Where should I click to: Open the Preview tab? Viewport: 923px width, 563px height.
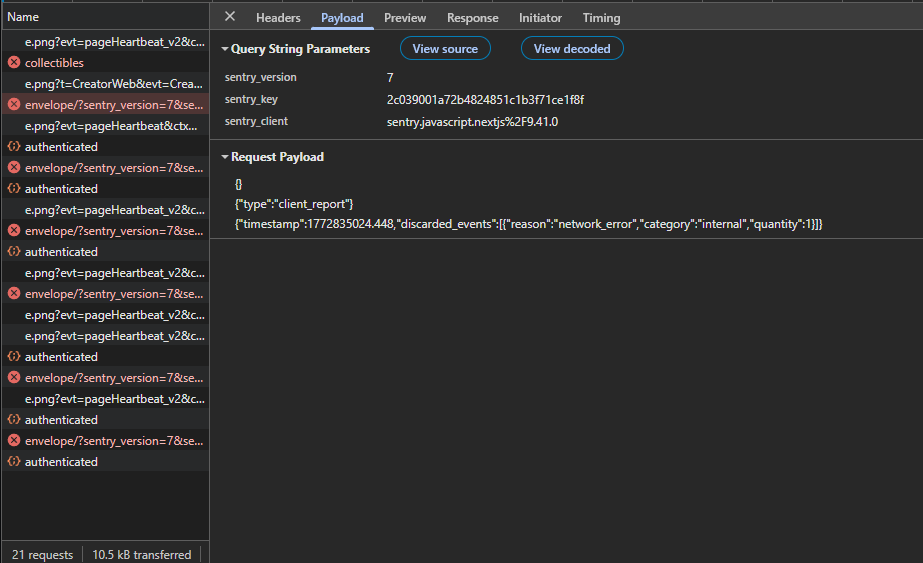(404, 18)
